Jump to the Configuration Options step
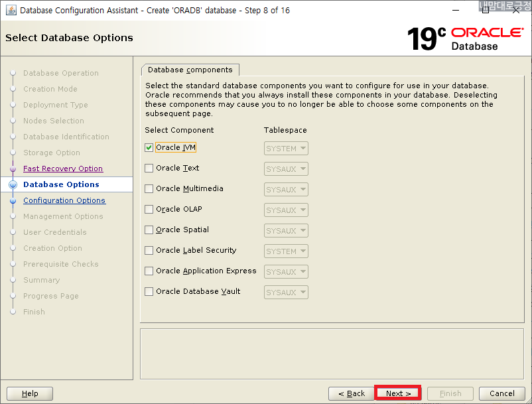The image size is (532, 404). click(64, 200)
